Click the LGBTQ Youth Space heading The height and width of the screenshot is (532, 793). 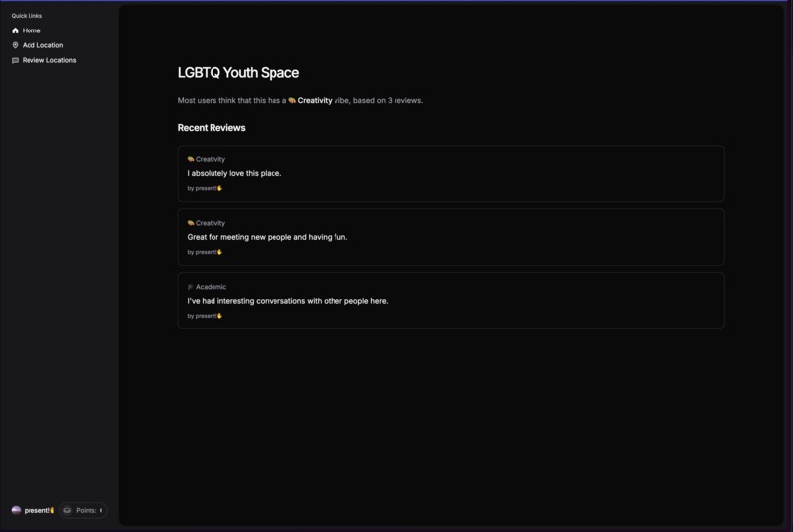tap(238, 73)
